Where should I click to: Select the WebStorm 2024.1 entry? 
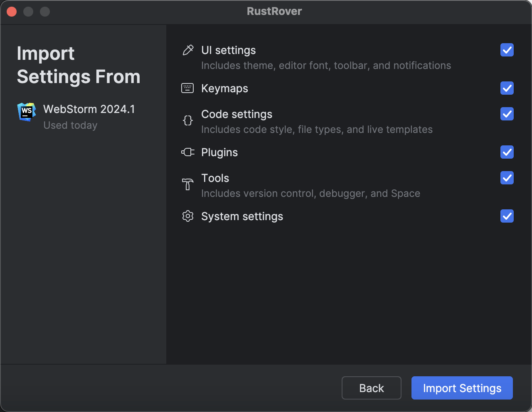click(x=89, y=109)
